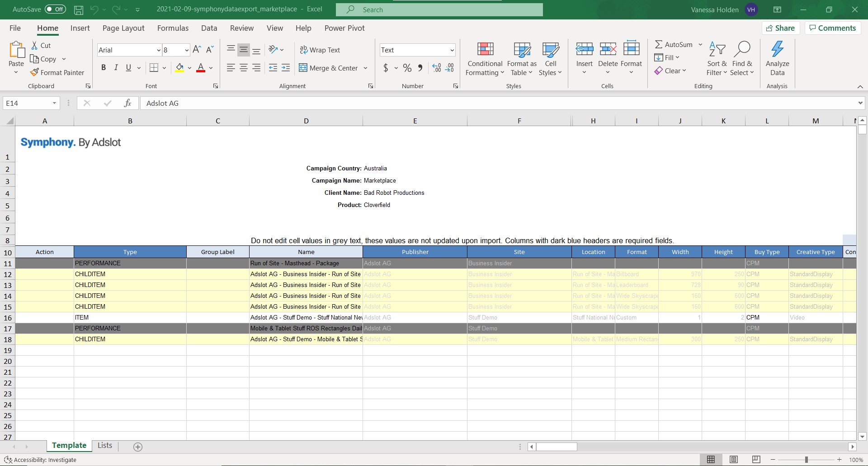
Task: Open Format as Table gallery
Action: click(522, 59)
